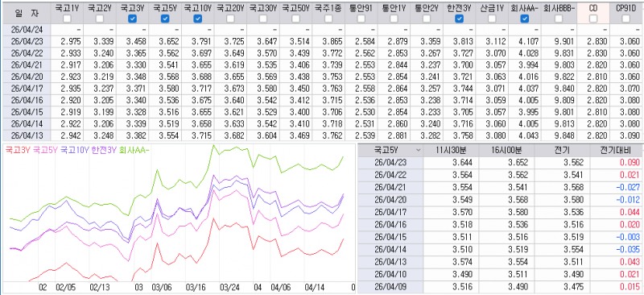The image size is (644, 295).
Task: Click the 3.090 CP91D value on 26/04/13
Action: (630, 135)
